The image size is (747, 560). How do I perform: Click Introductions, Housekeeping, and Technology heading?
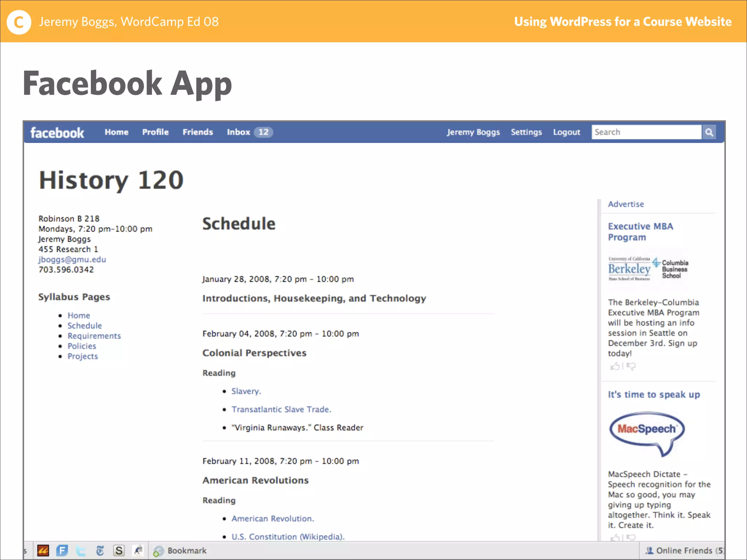(x=314, y=299)
